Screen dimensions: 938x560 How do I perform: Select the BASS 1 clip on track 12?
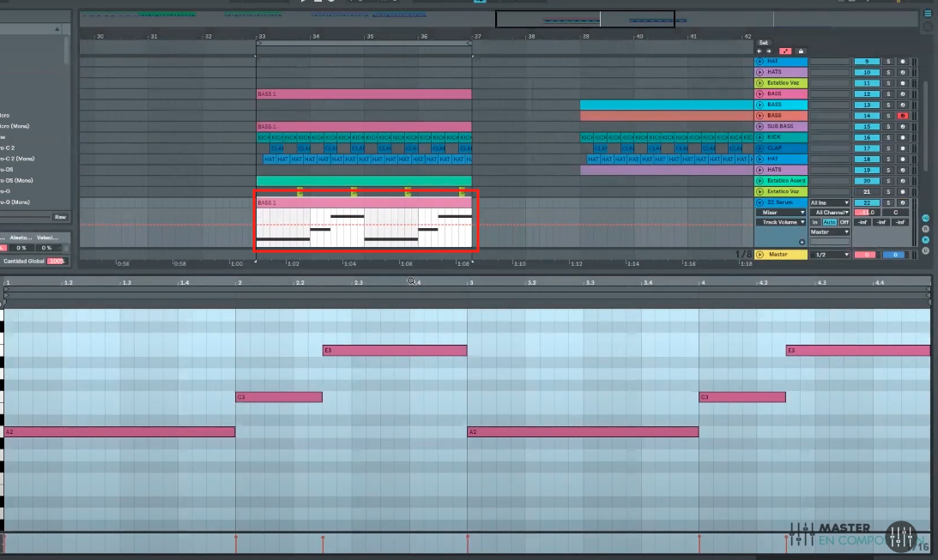click(x=364, y=93)
